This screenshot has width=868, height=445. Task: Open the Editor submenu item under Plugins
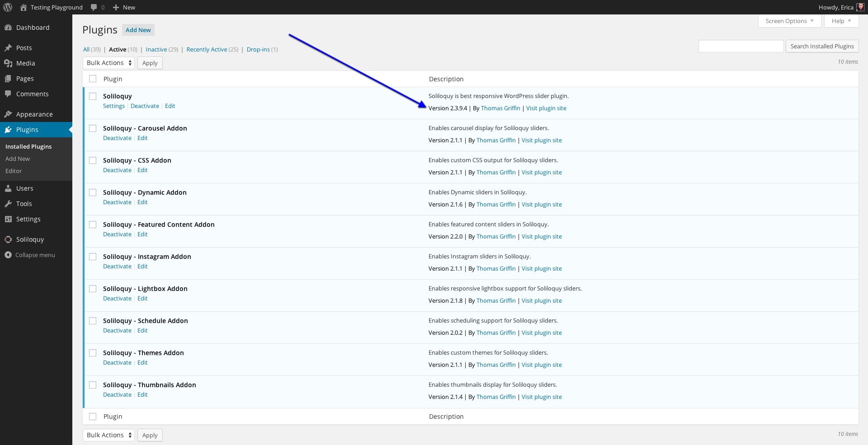[14, 171]
